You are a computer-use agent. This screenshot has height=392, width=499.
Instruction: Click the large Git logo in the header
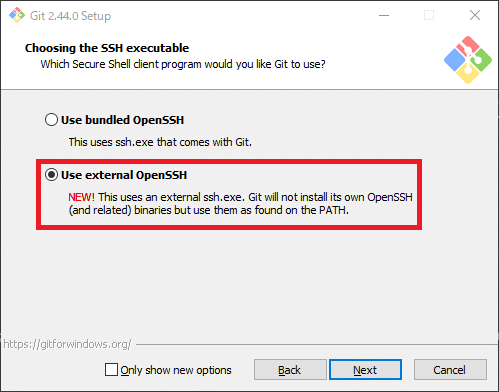[468, 60]
